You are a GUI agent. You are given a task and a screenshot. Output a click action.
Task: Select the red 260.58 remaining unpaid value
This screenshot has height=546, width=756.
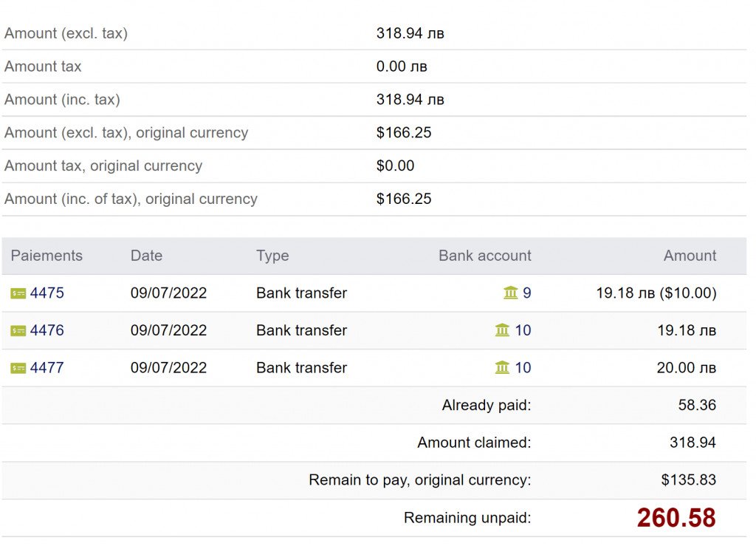click(676, 518)
